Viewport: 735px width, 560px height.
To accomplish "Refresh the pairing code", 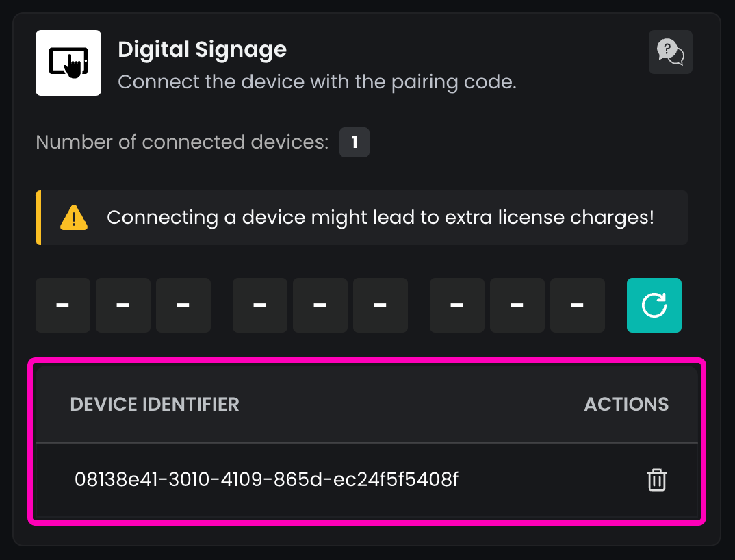I will pyautogui.click(x=654, y=305).
